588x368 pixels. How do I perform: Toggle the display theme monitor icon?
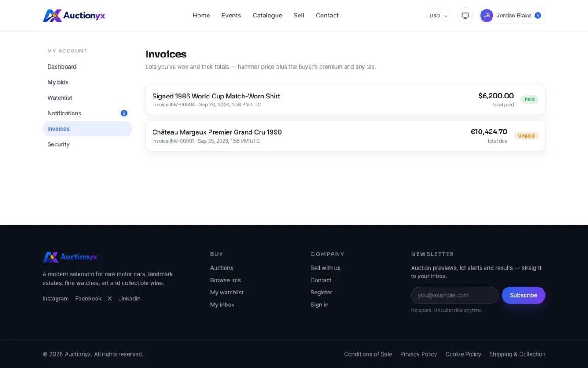click(x=465, y=16)
